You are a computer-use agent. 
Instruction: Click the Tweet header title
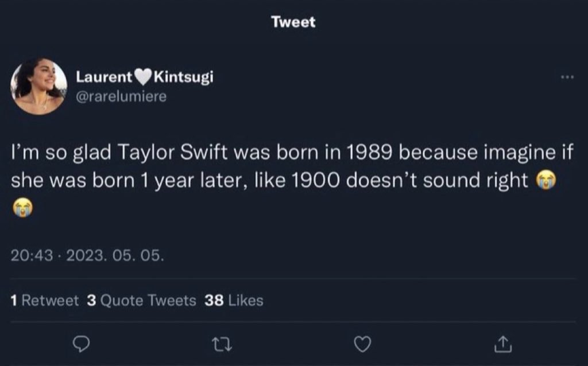coord(293,22)
